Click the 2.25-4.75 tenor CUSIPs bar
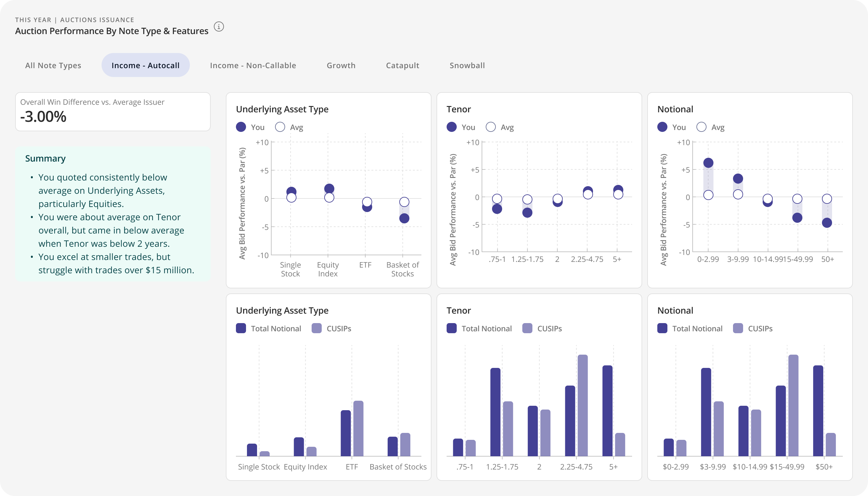This screenshot has width=868, height=496. coord(583,405)
